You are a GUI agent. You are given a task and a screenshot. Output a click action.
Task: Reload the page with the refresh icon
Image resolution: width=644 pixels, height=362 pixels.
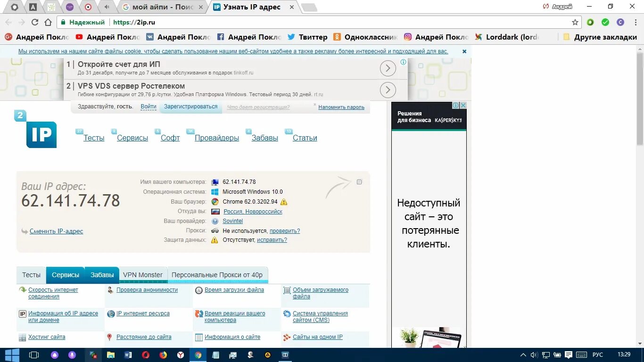click(x=34, y=22)
